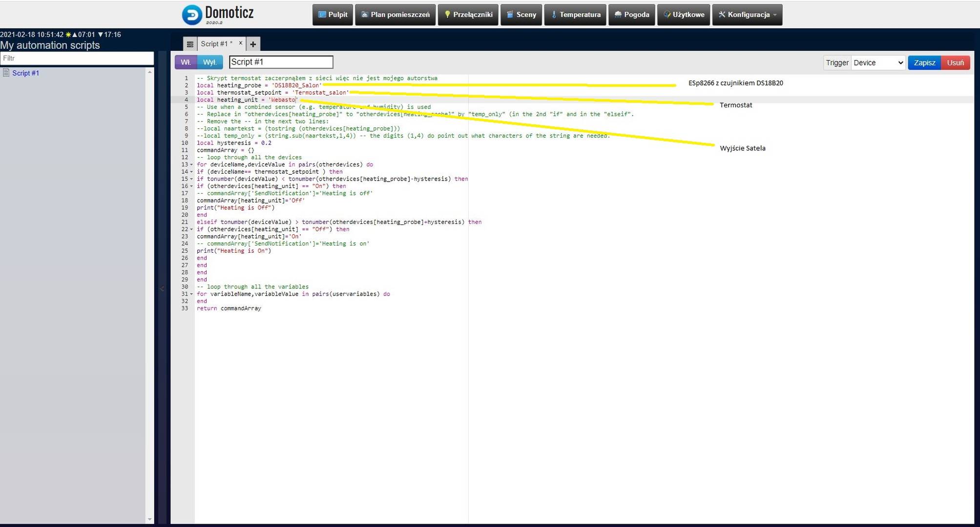Screen dimensions: 980x527
Task: Click 'return commandArray' on the last line
Action: pyautogui.click(x=229, y=308)
